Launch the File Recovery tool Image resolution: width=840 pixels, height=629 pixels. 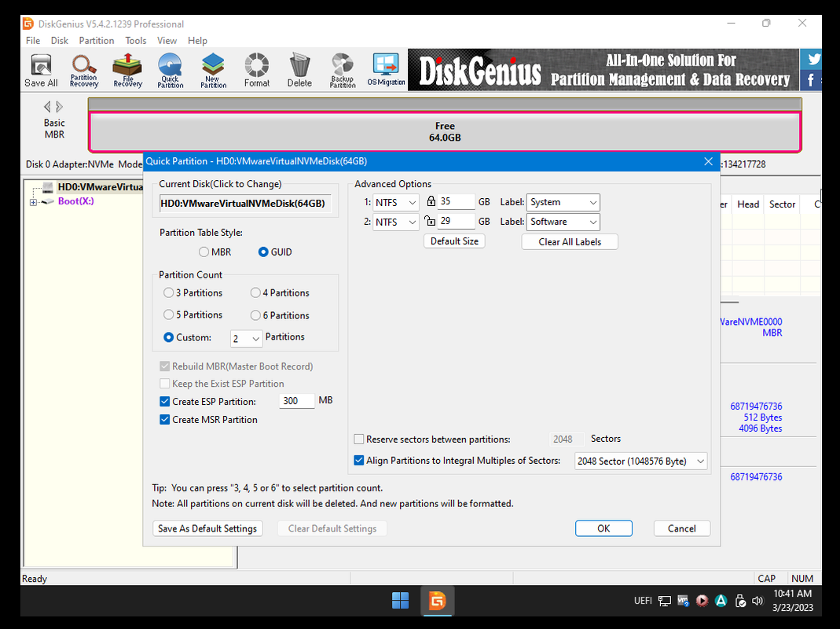coord(127,70)
